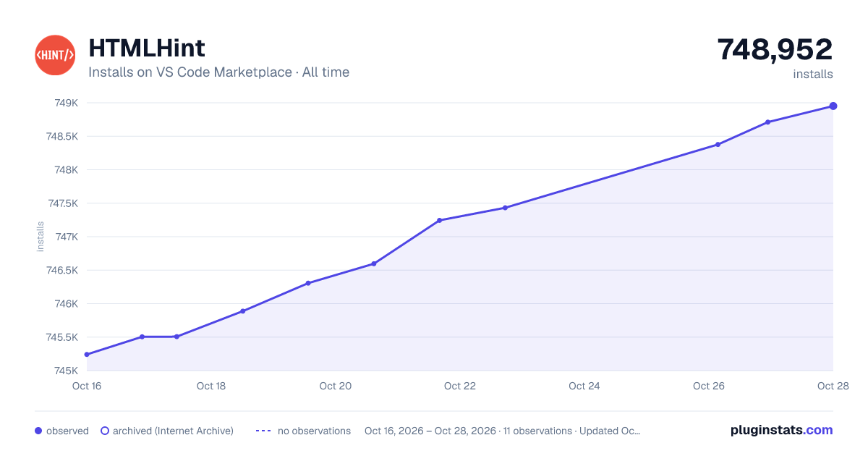This screenshot has width=868, height=456.
Task: Click the data point near 747.25K before Oct 22
Action: (440, 220)
